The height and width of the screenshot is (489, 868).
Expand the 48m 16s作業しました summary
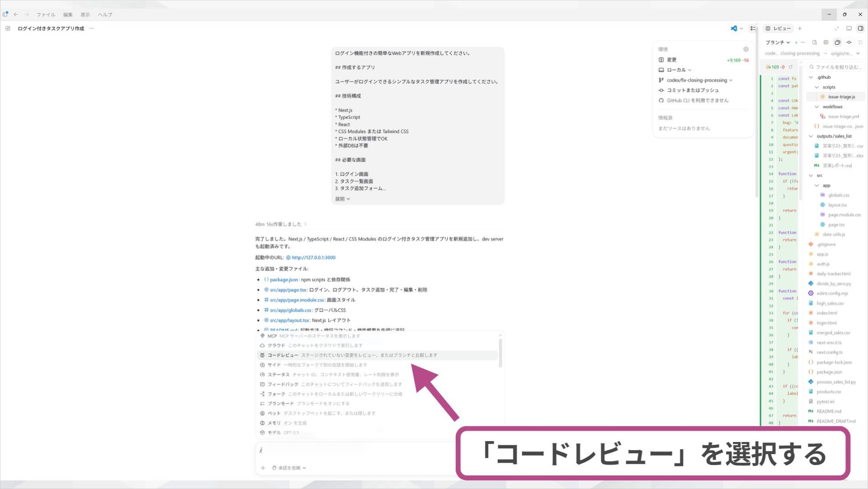(x=281, y=224)
